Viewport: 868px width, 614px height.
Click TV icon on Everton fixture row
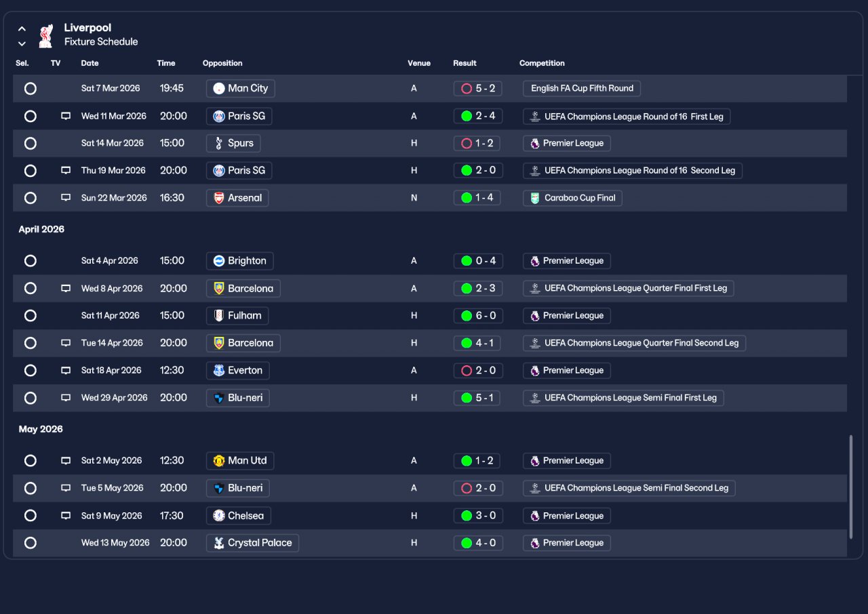[x=66, y=370]
